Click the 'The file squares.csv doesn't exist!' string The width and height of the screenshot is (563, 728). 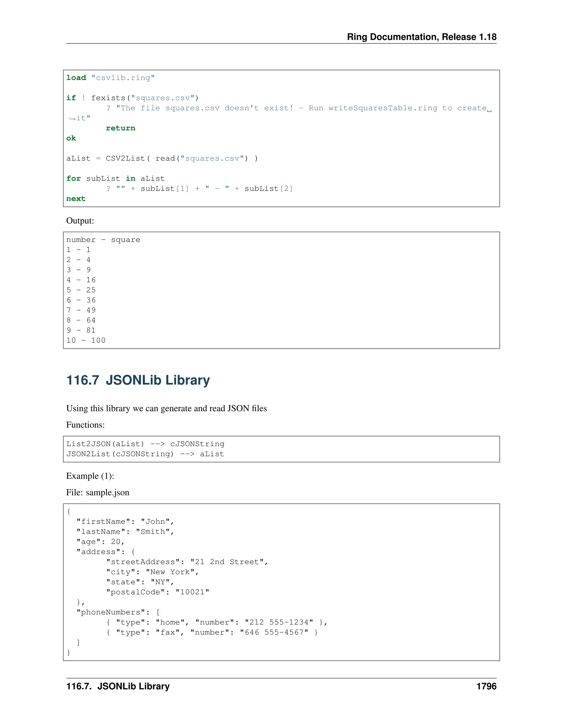coord(205,108)
